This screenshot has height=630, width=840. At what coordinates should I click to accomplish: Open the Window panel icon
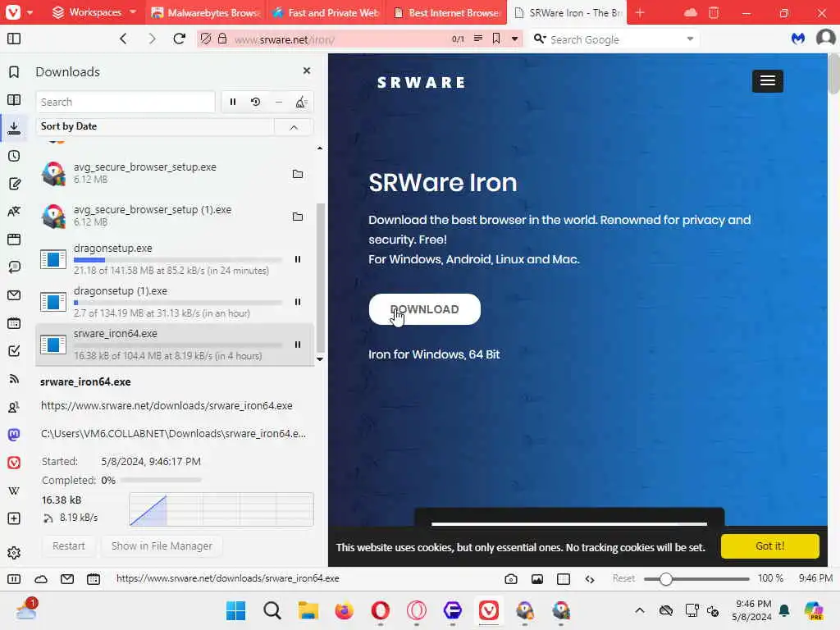click(x=15, y=240)
